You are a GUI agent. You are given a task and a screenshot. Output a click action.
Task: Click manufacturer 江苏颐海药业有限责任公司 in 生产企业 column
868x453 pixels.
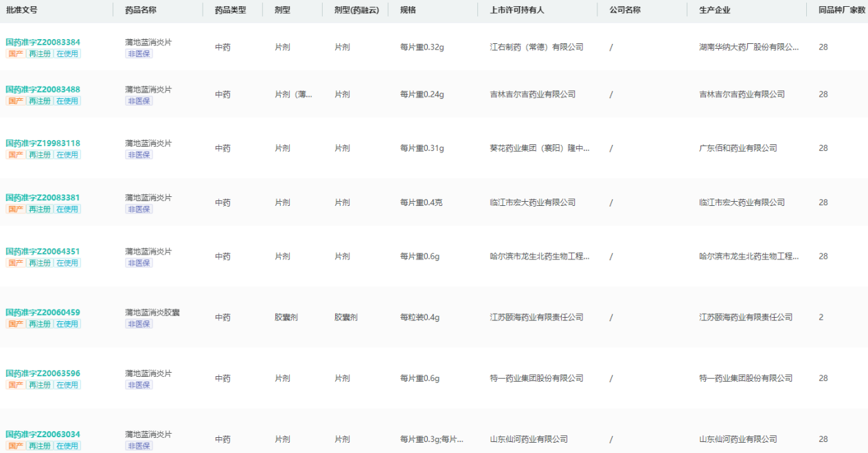coord(746,318)
